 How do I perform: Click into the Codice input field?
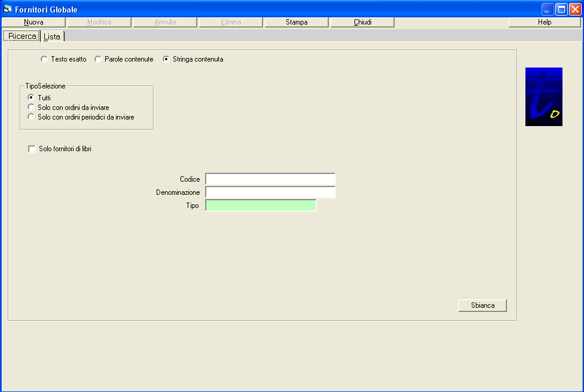270,179
